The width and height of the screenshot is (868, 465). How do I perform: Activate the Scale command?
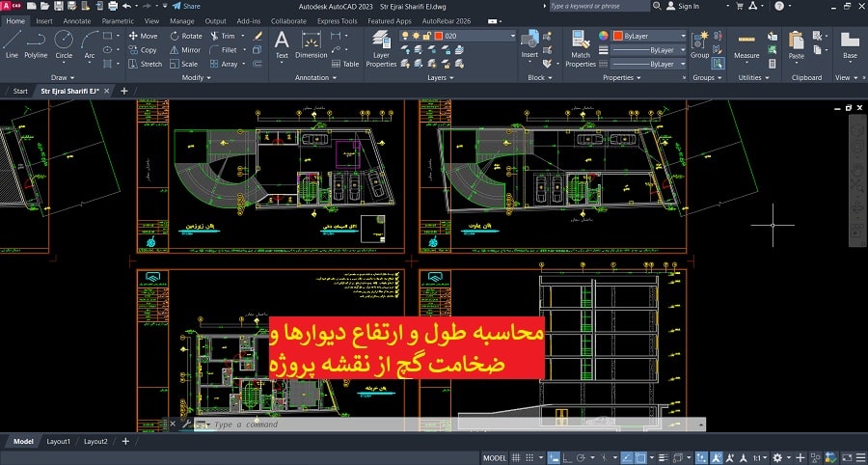[x=184, y=65]
